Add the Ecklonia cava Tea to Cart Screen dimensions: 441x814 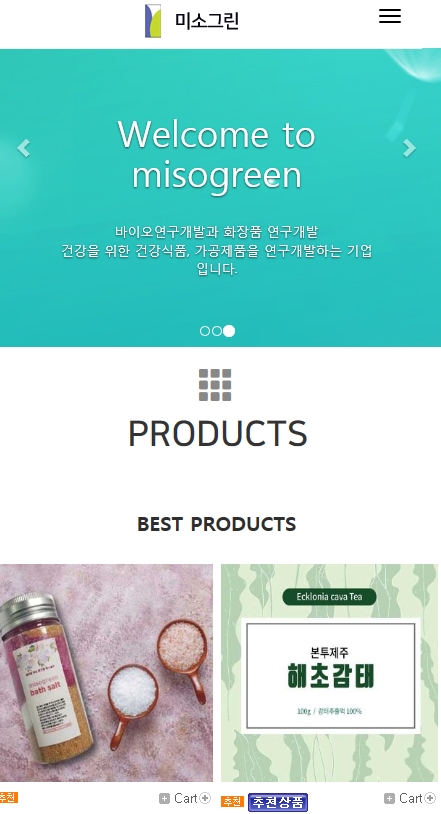coord(410,798)
